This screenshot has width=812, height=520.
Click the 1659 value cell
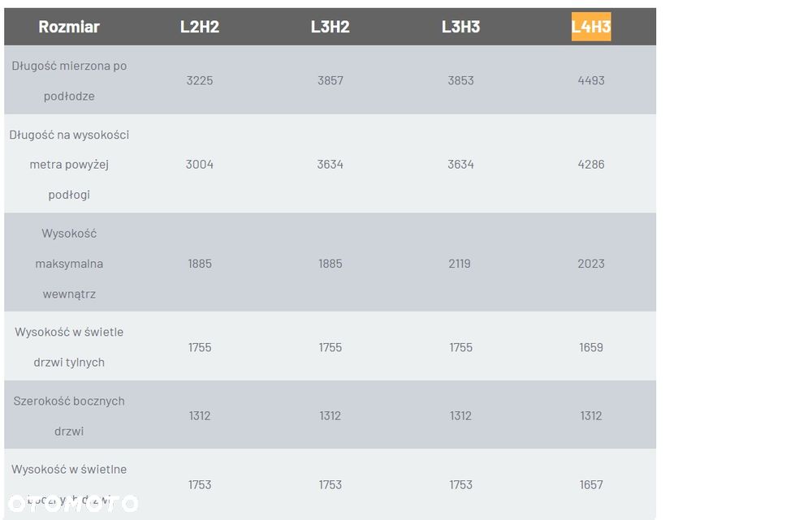click(x=591, y=347)
